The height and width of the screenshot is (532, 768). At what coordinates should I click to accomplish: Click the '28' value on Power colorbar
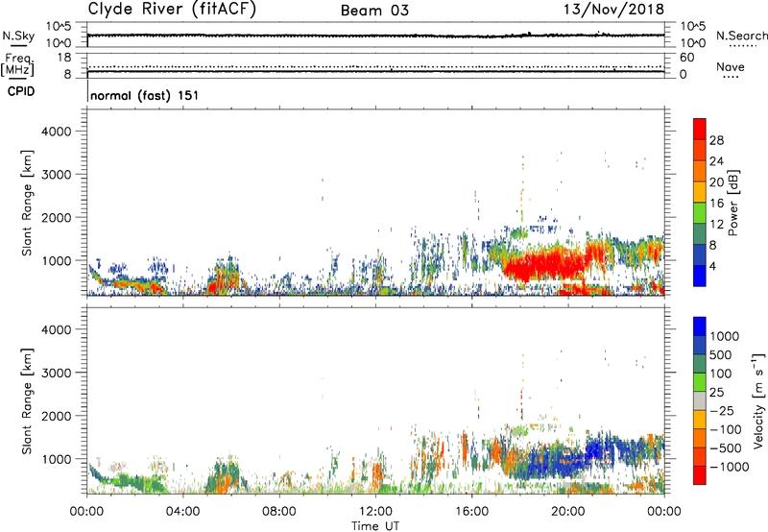click(x=716, y=140)
